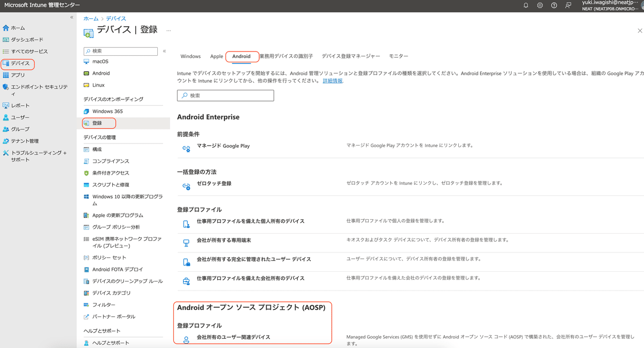Click the エンドポイント セキュリティ shield icon
The height and width of the screenshot is (348, 644).
coord(6,87)
